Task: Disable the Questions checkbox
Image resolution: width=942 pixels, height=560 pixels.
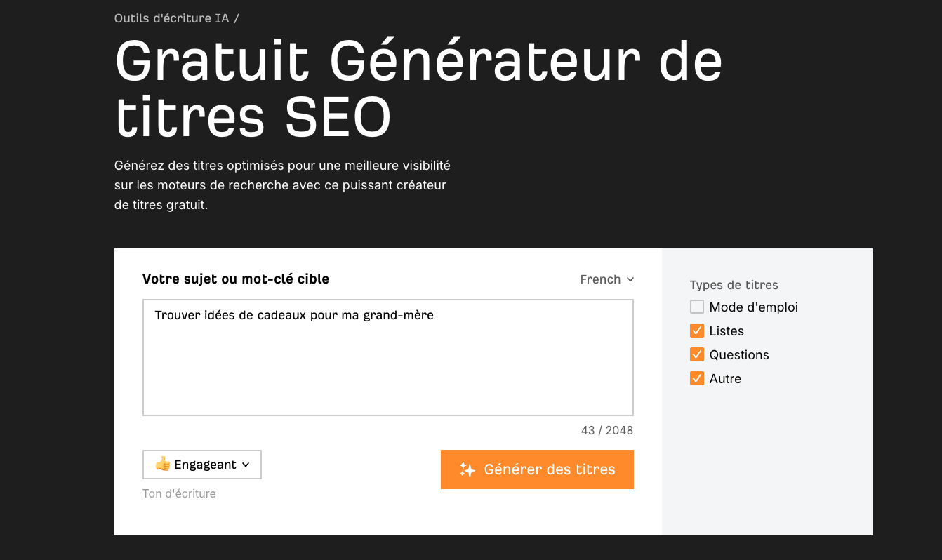Action: point(696,354)
